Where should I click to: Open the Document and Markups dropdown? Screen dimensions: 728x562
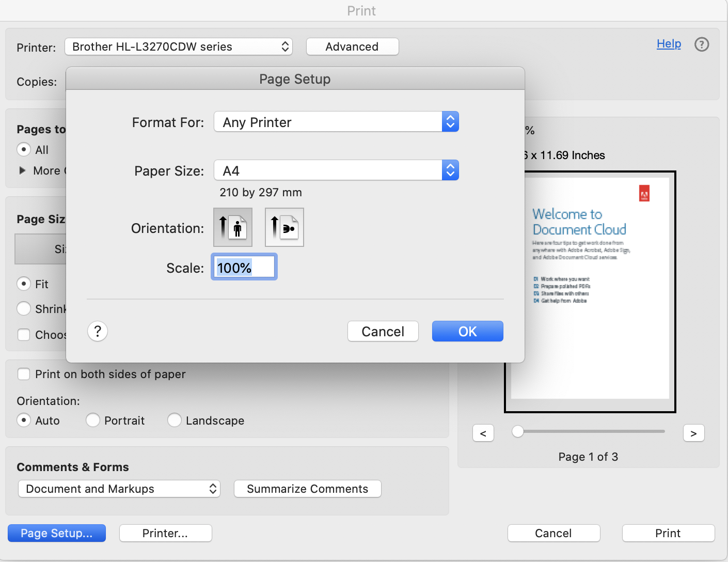click(119, 489)
